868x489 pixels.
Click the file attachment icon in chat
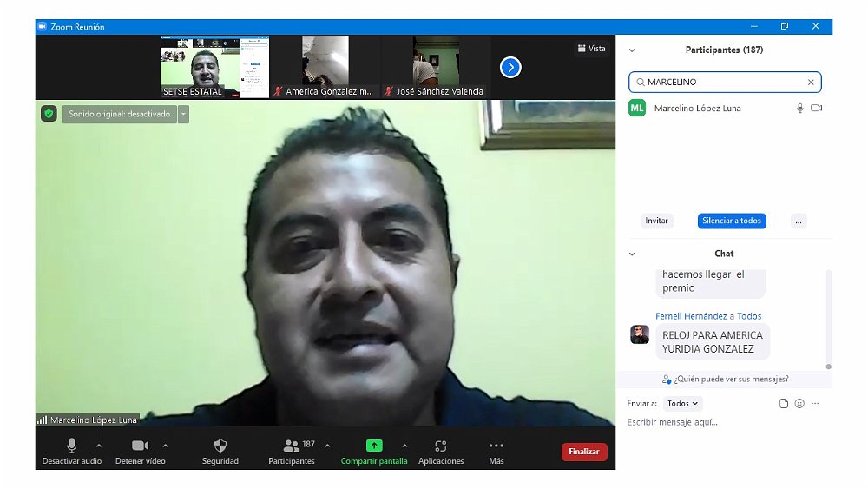(784, 404)
